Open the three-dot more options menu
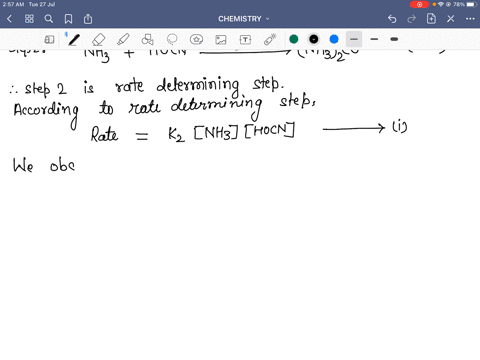 [x=470, y=19]
